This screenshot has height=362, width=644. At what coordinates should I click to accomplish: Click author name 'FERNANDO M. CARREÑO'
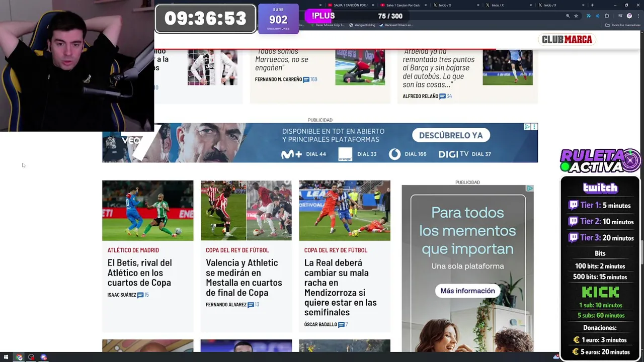[278, 79]
